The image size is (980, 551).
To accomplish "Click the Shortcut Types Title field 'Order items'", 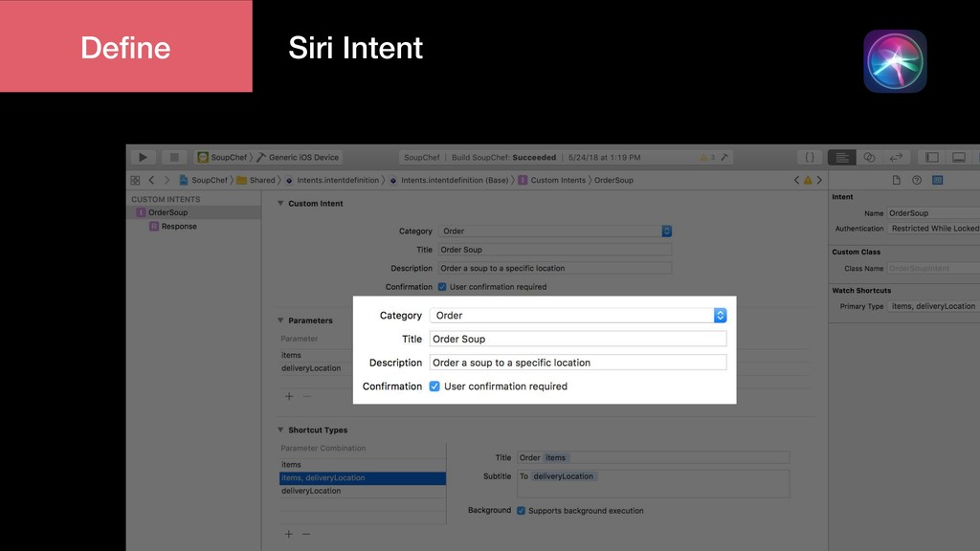I will point(653,457).
